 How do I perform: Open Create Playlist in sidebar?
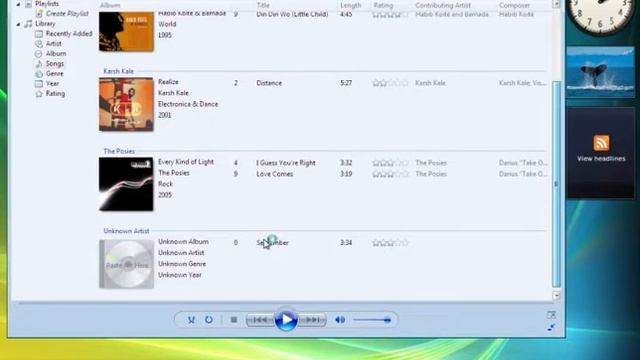[x=67, y=13]
